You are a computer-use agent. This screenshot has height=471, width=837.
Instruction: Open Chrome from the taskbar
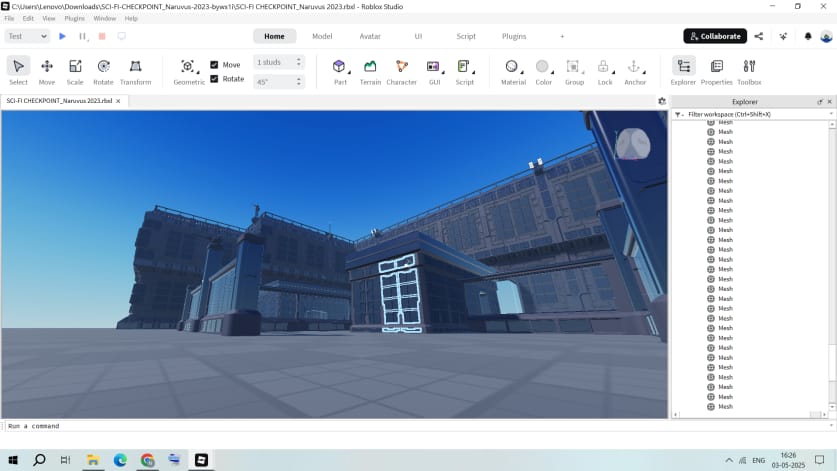(x=147, y=460)
